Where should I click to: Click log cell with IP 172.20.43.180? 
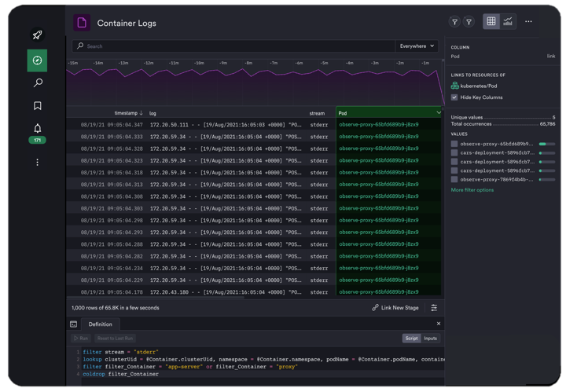pos(226,292)
